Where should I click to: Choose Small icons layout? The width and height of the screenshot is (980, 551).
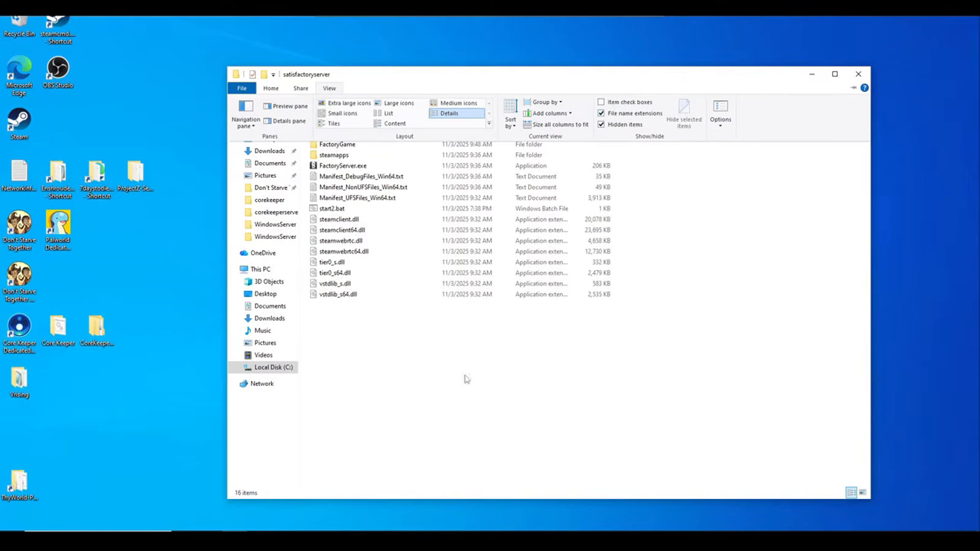[337, 113]
